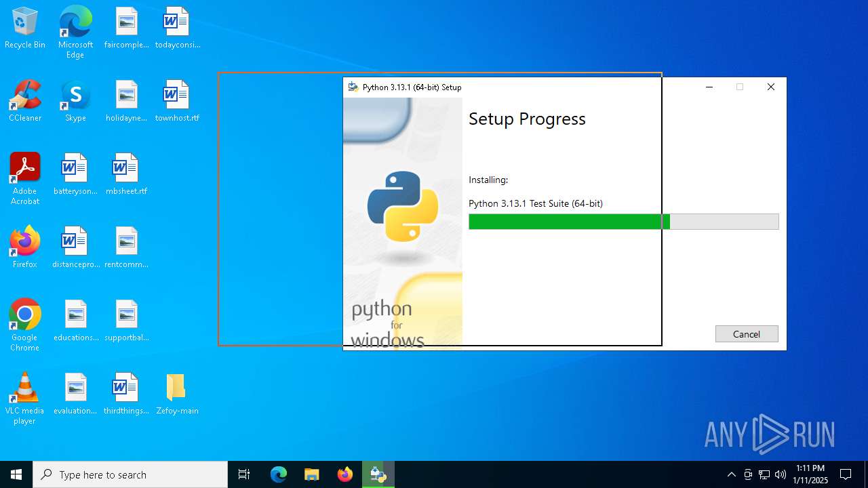
Task: Open VLC media player shortcut
Action: click(x=25, y=399)
